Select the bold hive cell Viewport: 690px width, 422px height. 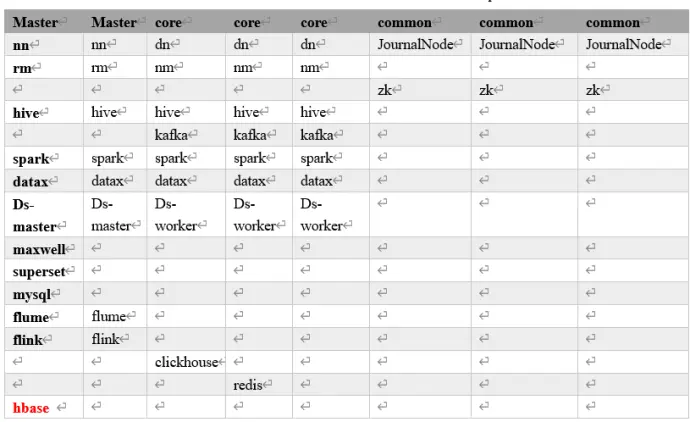(x=44, y=113)
